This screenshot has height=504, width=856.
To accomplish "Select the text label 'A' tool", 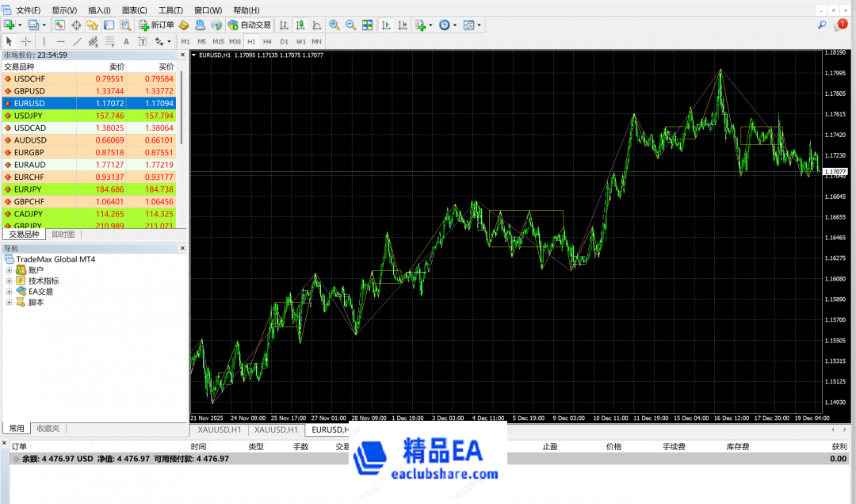I will (x=126, y=41).
